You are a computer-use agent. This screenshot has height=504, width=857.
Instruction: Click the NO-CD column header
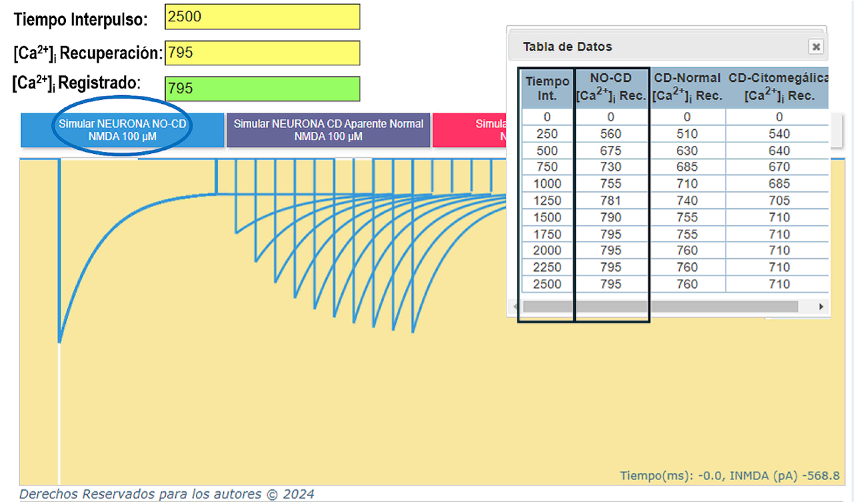[x=610, y=88]
